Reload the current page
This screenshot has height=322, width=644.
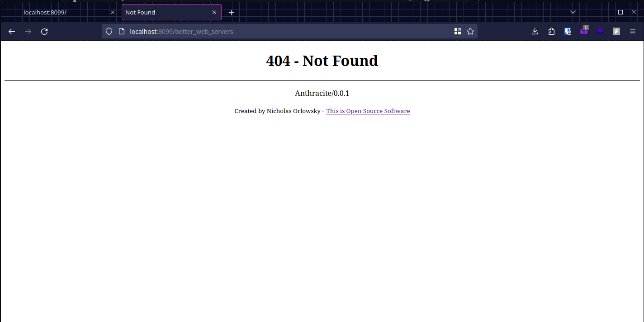pyautogui.click(x=44, y=31)
